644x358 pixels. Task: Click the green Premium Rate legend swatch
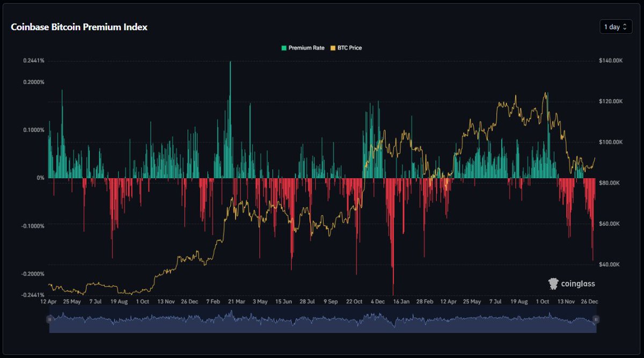(283, 48)
